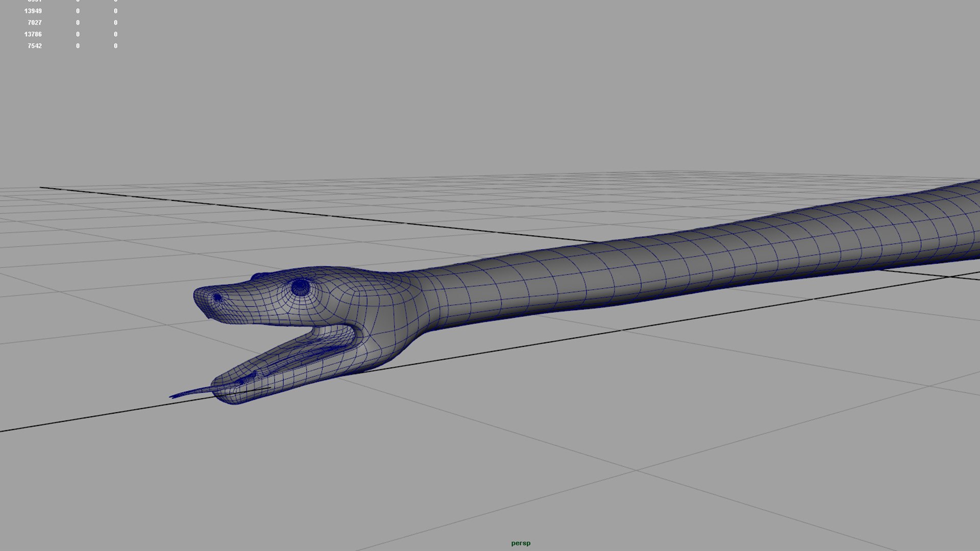Click the 7027 value in the poly count readout
Image resolution: width=980 pixels, height=551 pixels.
point(35,22)
